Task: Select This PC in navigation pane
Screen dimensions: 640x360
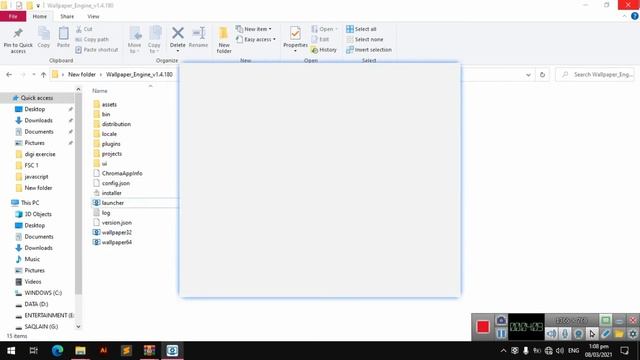Action: (30, 202)
